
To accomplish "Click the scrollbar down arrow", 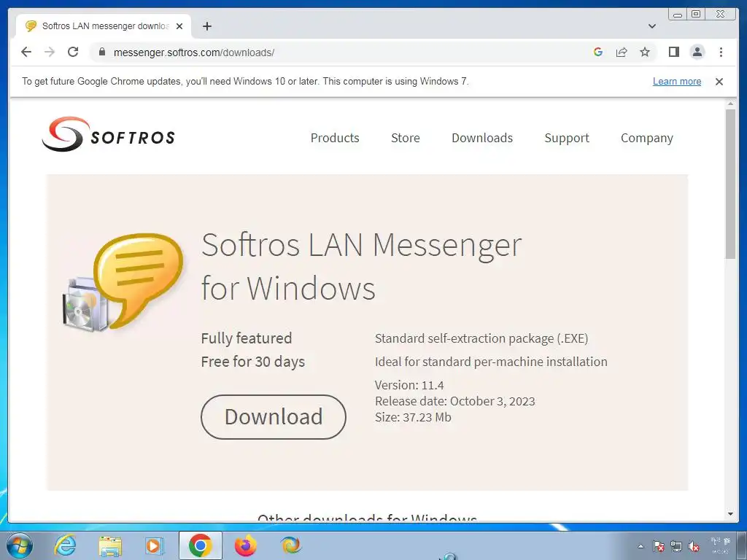I will click(x=731, y=514).
